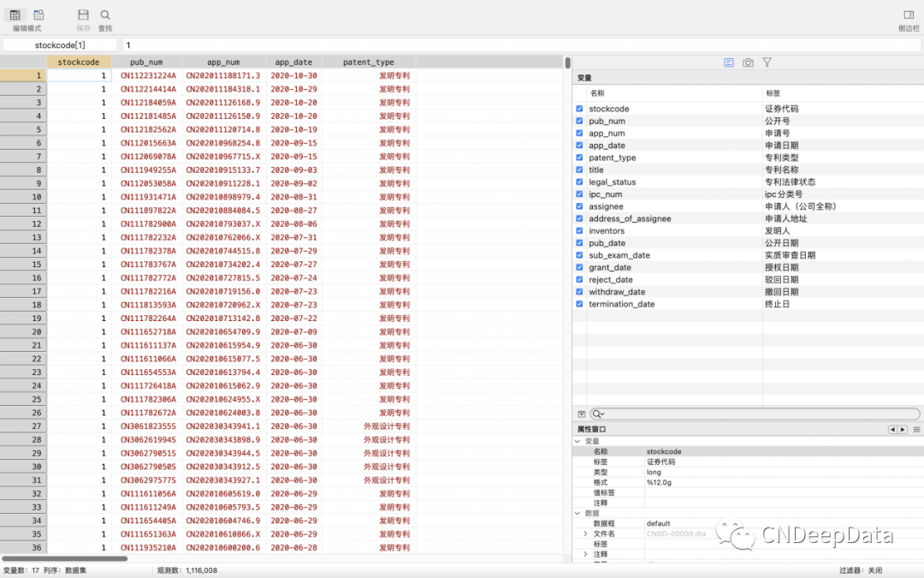924x578 pixels.
Task: Click the filter toggle icon left of search
Action: click(x=581, y=414)
